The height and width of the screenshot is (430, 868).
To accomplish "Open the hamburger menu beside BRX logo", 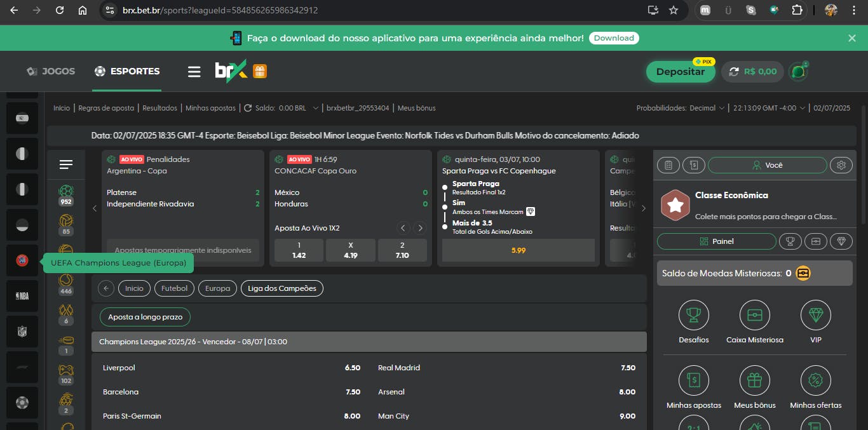I will 194,71.
